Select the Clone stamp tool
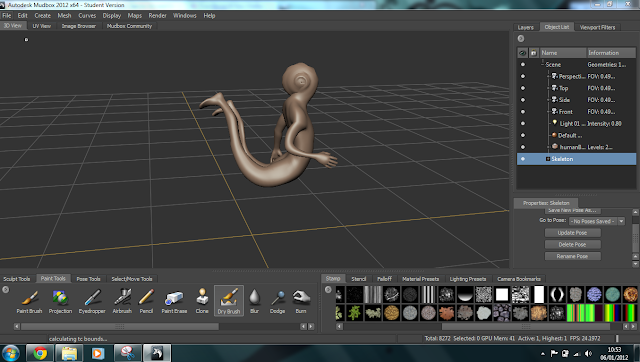Image resolution: width=640 pixels, height=362 pixels. 202,301
